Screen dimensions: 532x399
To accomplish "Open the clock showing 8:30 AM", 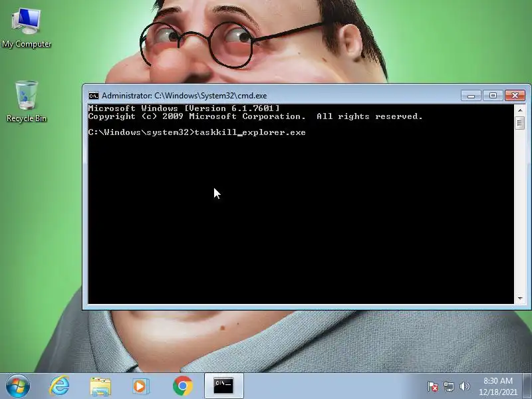I will click(497, 386).
